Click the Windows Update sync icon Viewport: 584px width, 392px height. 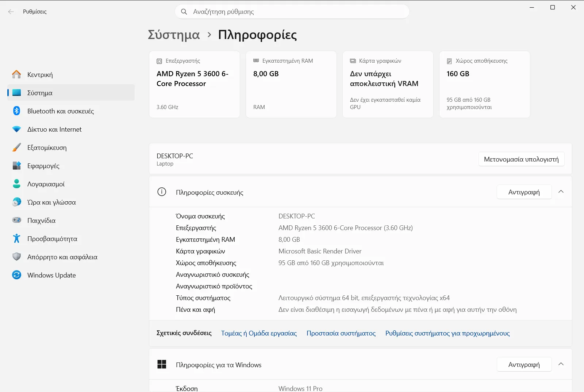[x=16, y=275]
